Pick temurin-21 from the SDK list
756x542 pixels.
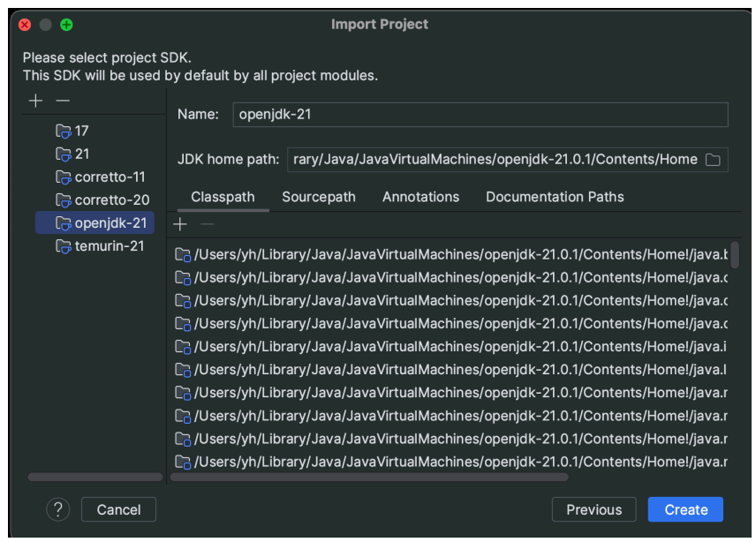[x=100, y=246]
